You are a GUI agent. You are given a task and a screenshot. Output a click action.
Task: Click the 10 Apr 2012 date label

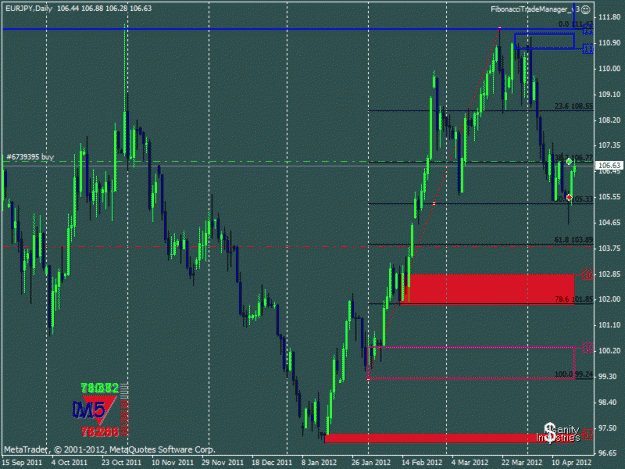[571, 462]
